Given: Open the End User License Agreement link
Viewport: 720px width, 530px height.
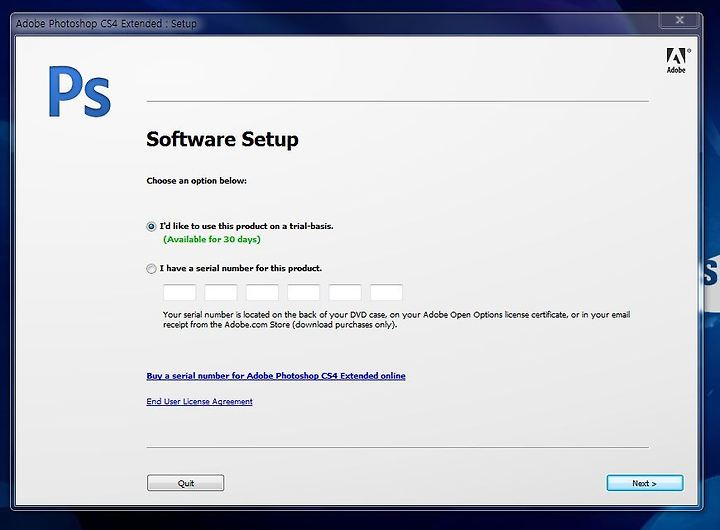Looking at the screenshot, I should pos(199,401).
